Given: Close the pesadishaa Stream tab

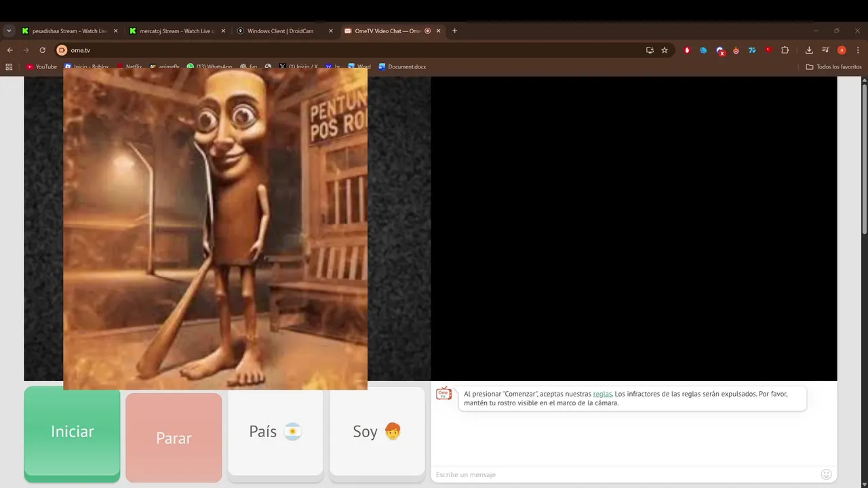Looking at the screenshot, I should point(115,31).
